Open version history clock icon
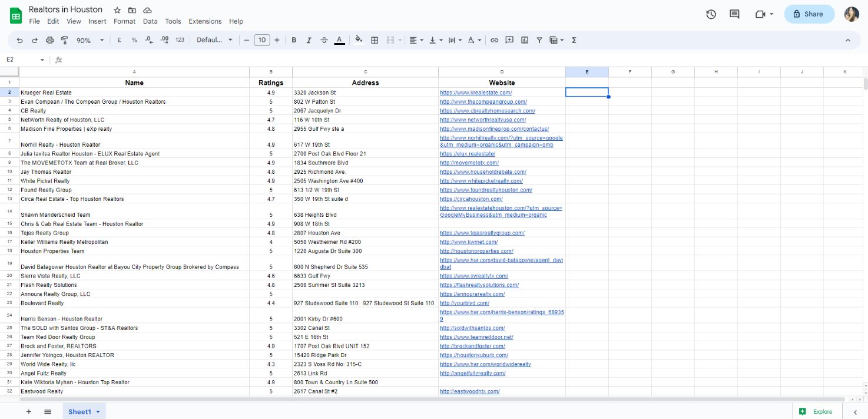 pyautogui.click(x=711, y=14)
